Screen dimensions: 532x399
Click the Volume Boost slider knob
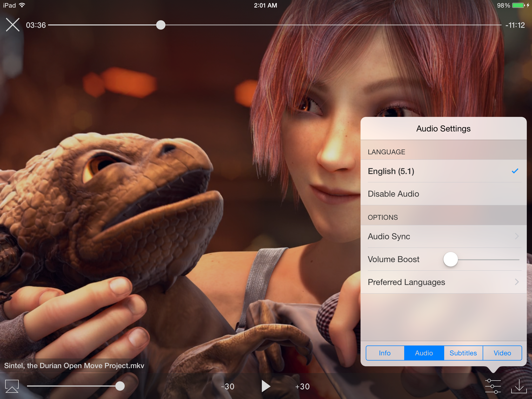(450, 259)
